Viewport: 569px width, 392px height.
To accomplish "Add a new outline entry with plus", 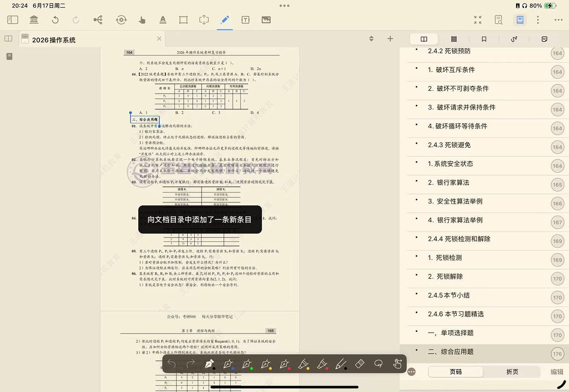I will coord(390,38).
